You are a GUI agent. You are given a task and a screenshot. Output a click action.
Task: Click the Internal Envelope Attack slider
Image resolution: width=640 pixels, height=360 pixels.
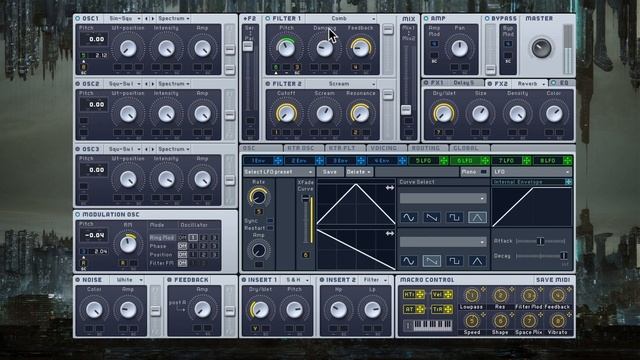click(x=540, y=241)
